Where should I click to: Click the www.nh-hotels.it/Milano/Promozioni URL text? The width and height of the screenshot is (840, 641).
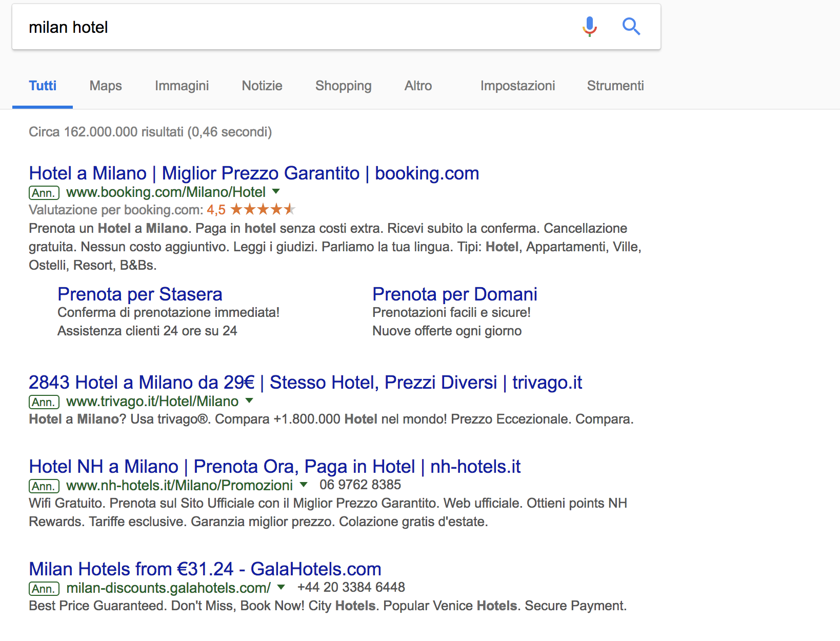pyautogui.click(x=179, y=486)
